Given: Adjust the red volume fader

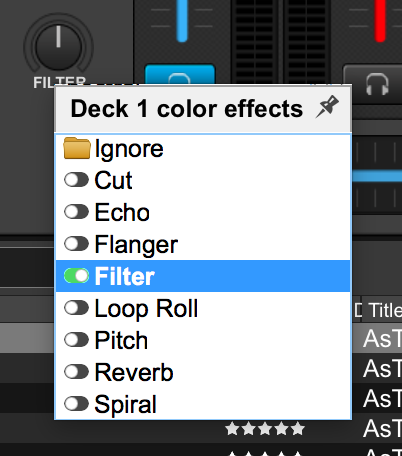Looking at the screenshot, I should 380,21.
